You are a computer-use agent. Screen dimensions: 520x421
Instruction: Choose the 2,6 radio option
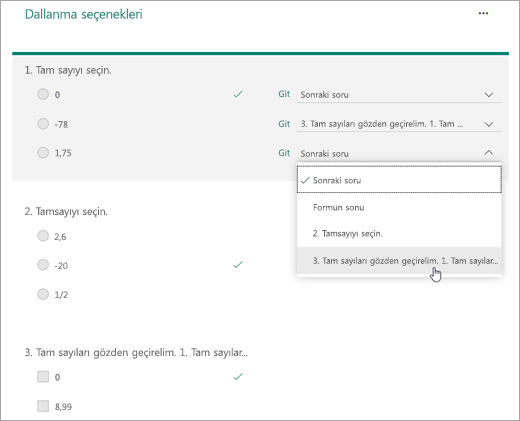point(43,236)
